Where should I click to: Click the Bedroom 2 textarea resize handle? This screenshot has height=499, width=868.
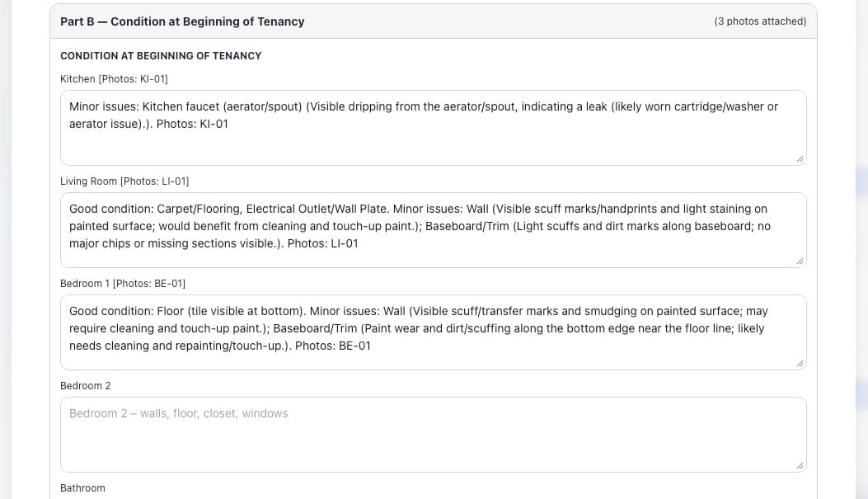pos(800,466)
